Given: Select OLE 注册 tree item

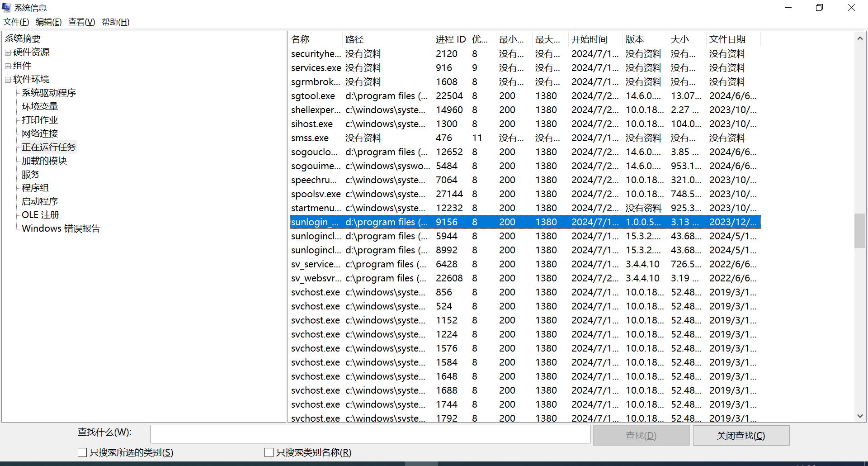Looking at the screenshot, I should point(41,215).
